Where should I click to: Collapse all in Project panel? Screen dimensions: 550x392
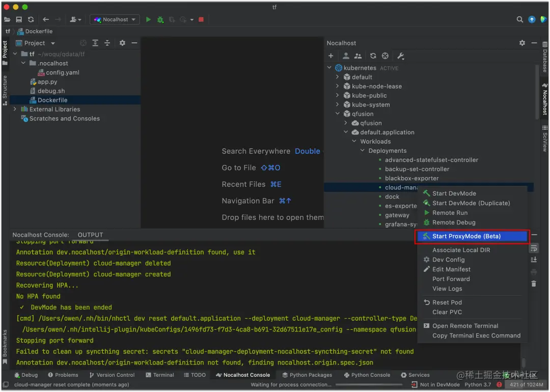coord(107,43)
